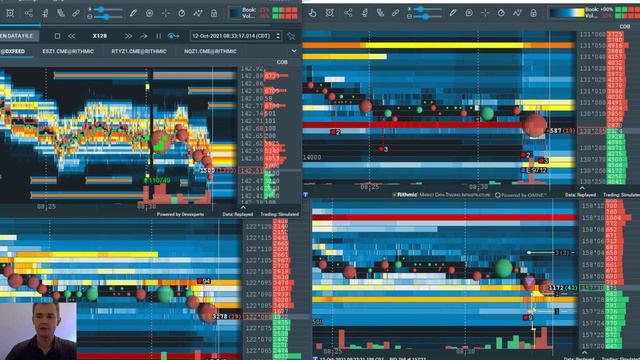The height and width of the screenshot is (360, 640).
Task: Switch to @DXFEED instrument tab
Action: point(13,51)
